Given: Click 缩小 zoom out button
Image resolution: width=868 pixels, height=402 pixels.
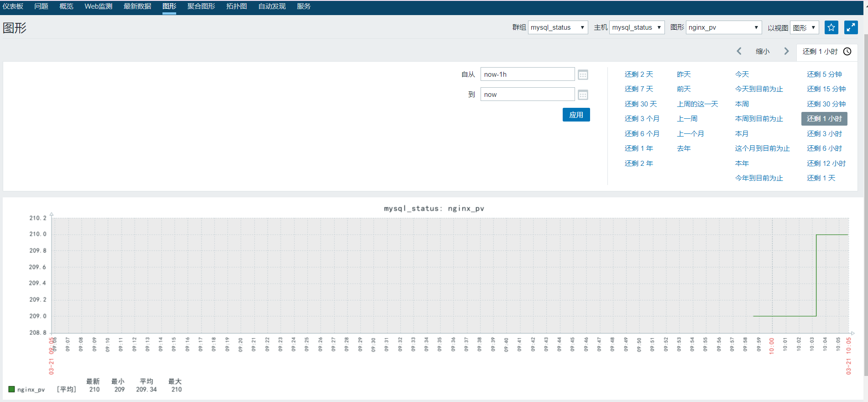Looking at the screenshot, I should (763, 52).
